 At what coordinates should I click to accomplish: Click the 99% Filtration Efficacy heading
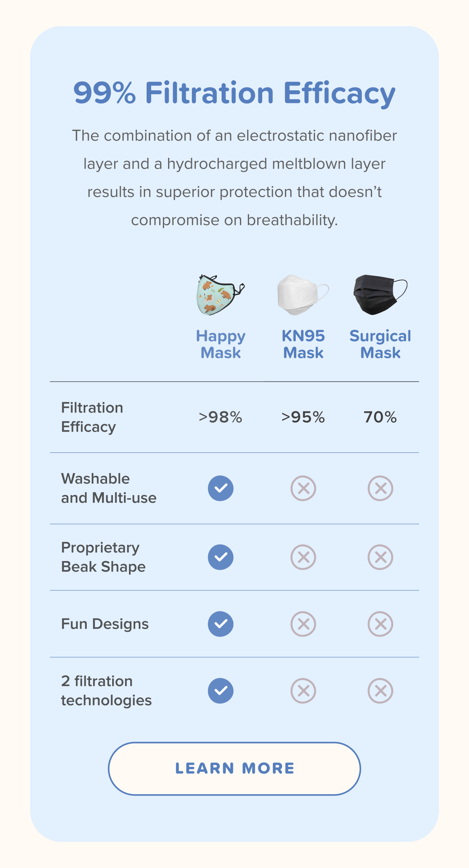pos(234,93)
